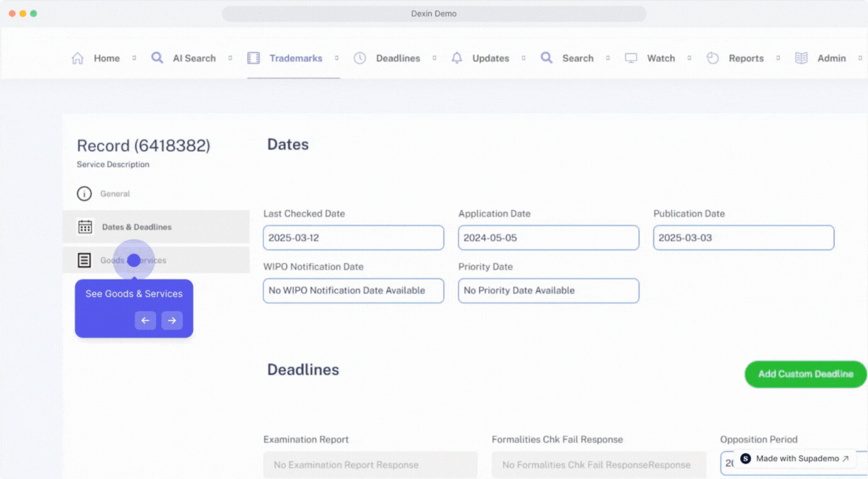
Task: Click the Add Custom Deadline button
Action: click(x=804, y=374)
